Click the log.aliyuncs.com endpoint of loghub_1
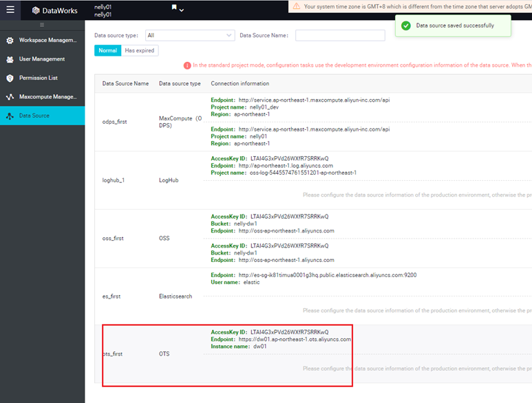The height and width of the screenshot is (403, 532). [x=286, y=166]
